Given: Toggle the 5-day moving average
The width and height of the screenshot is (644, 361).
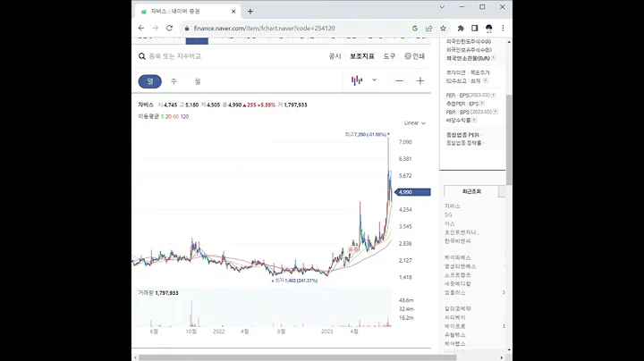Looking at the screenshot, I should [x=162, y=116].
